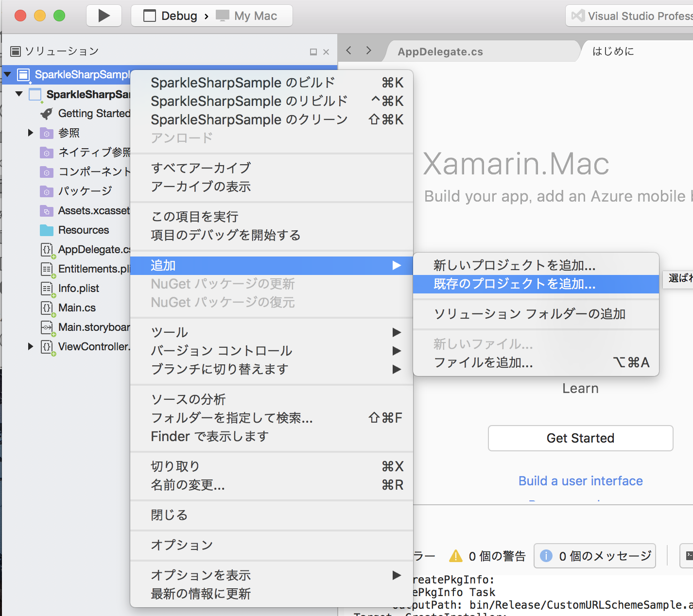The height and width of the screenshot is (616, 693).
Task: Click the パッケージ folder icon
Action: [x=47, y=191]
